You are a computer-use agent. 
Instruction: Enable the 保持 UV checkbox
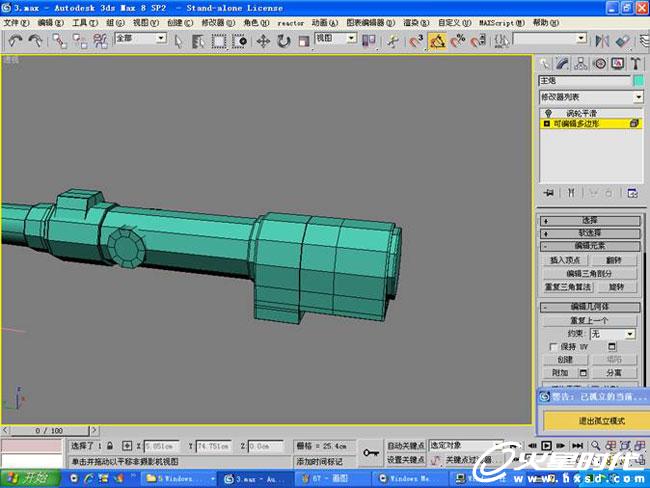pyautogui.click(x=553, y=347)
